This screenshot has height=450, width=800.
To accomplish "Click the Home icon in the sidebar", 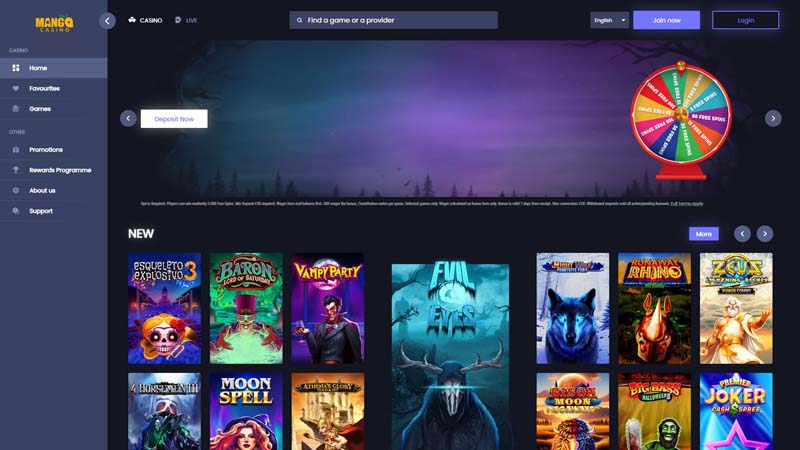I will (x=16, y=68).
